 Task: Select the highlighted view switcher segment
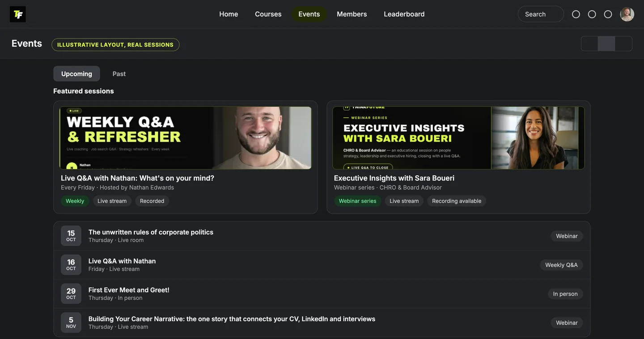(x=606, y=43)
